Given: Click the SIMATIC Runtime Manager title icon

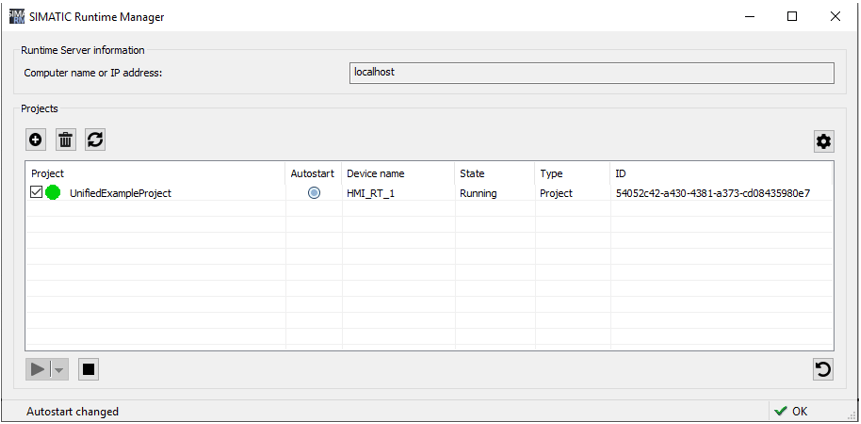Looking at the screenshot, I should [18, 16].
